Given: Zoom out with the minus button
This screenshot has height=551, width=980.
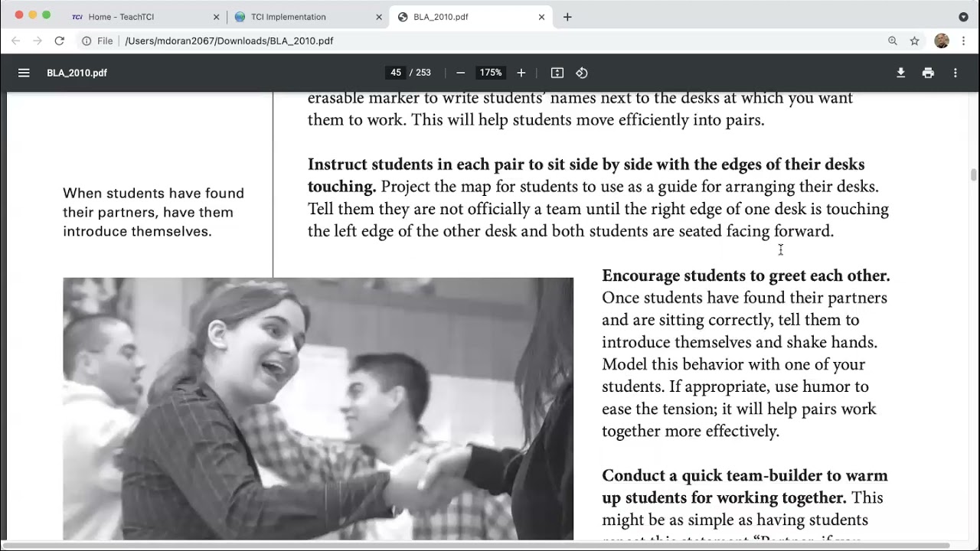Looking at the screenshot, I should [460, 73].
